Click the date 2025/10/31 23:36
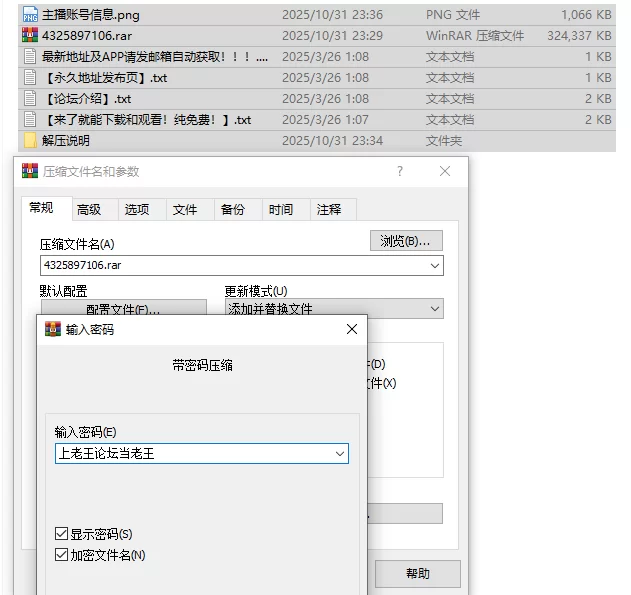 (x=332, y=15)
